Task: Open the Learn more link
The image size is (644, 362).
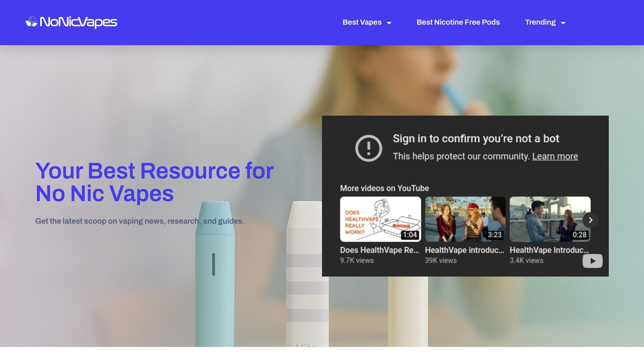Action: click(555, 156)
